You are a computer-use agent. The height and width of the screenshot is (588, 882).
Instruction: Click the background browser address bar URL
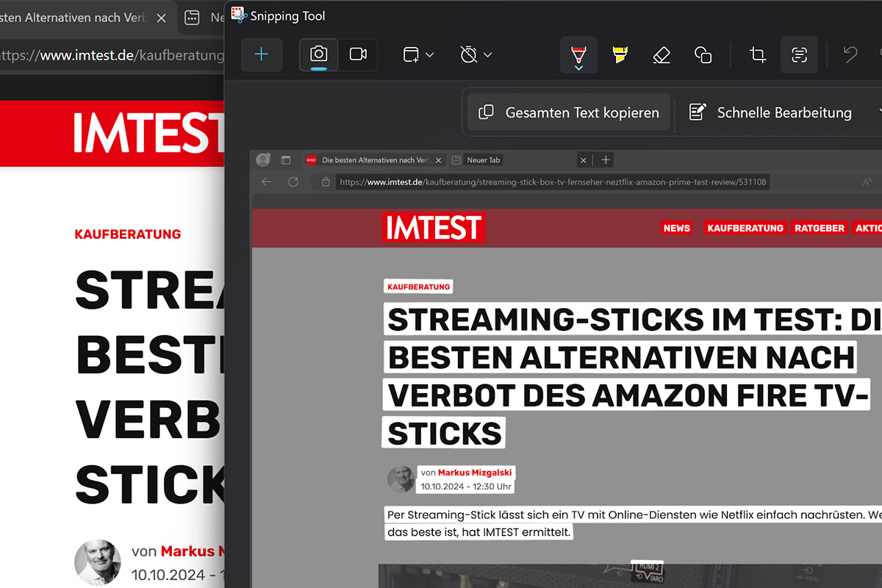tap(112, 55)
